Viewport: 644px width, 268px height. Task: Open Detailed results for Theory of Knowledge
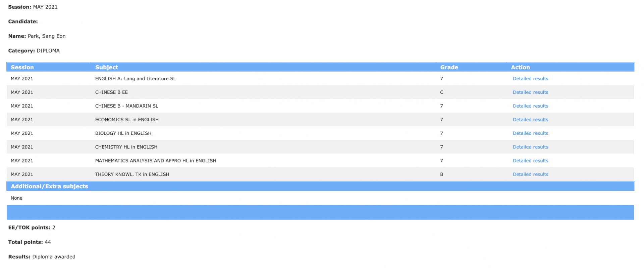click(530, 175)
